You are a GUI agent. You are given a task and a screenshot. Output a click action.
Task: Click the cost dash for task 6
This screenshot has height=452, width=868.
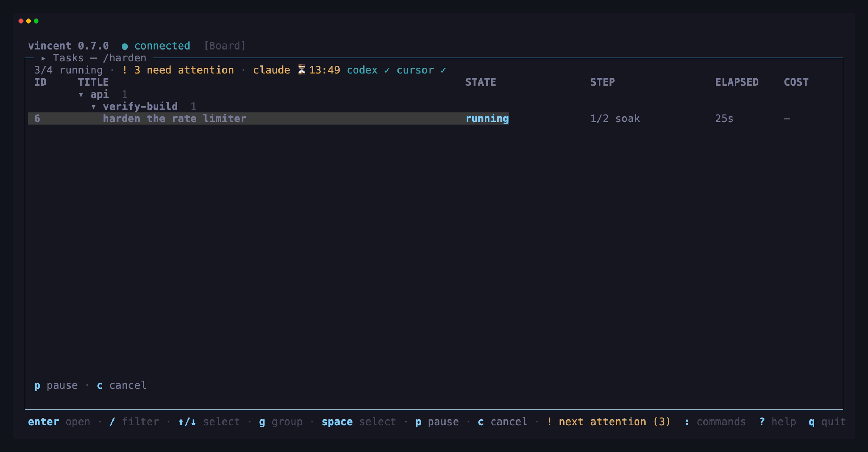[x=787, y=119]
